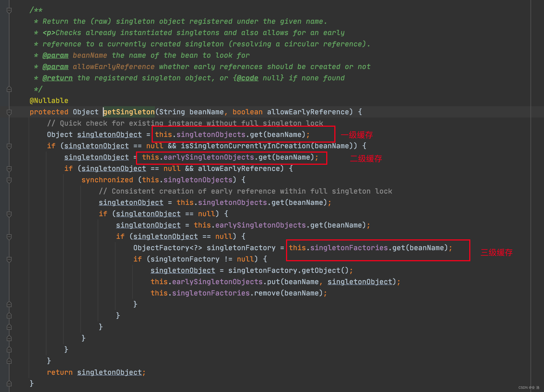This screenshot has height=392, width=544.
Task: Fold the first singletonObject == null block in synchronized
Action: click(x=9, y=214)
